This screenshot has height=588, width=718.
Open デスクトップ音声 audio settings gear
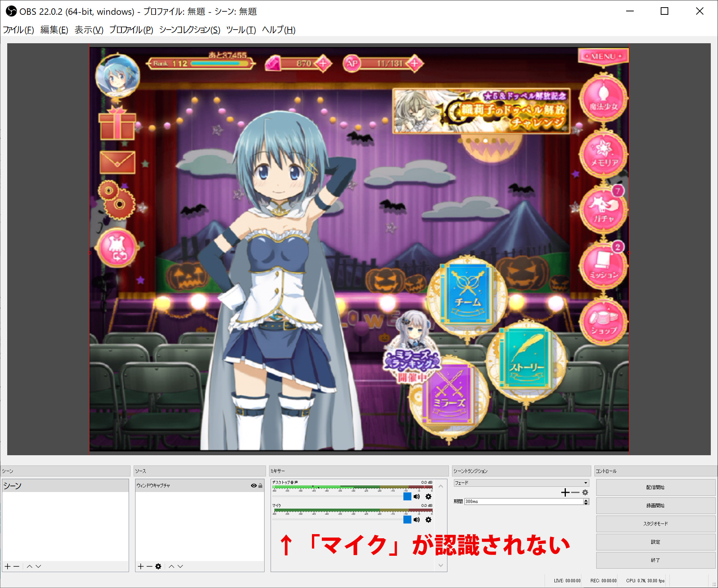coord(428,497)
